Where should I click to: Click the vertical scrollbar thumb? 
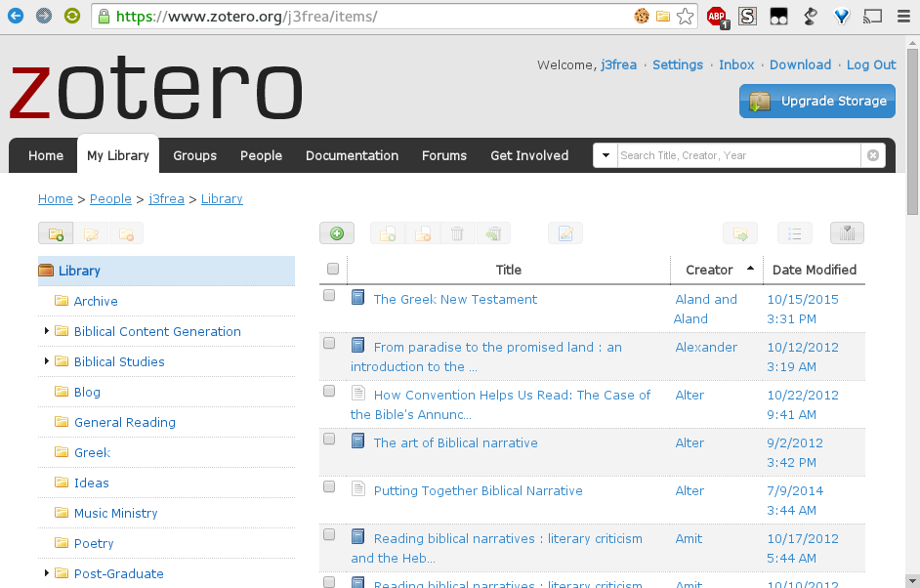coord(913,133)
